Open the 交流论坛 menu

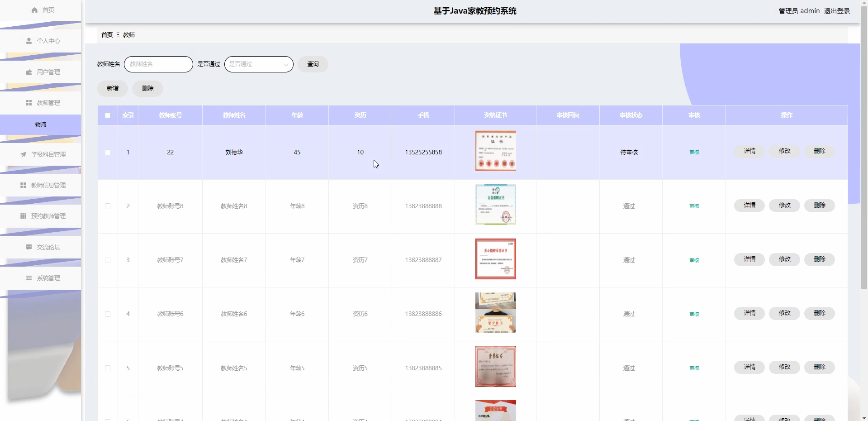click(x=41, y=247)
